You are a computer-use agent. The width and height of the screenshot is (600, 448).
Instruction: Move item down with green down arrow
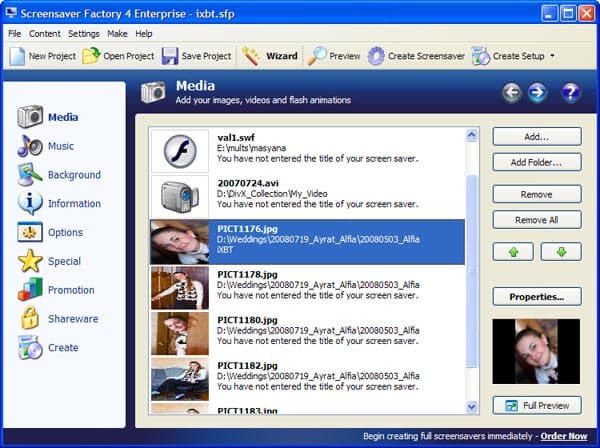(x=561, y=252)
